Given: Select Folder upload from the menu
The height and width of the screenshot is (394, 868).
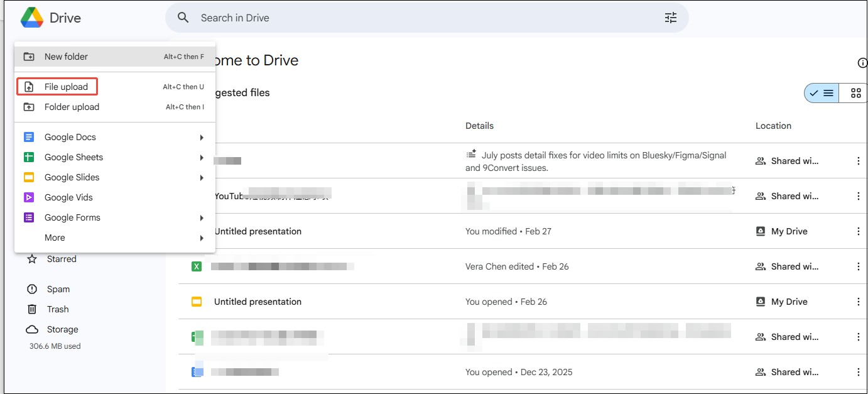Looking at the screenshot, I should [72, 107].
